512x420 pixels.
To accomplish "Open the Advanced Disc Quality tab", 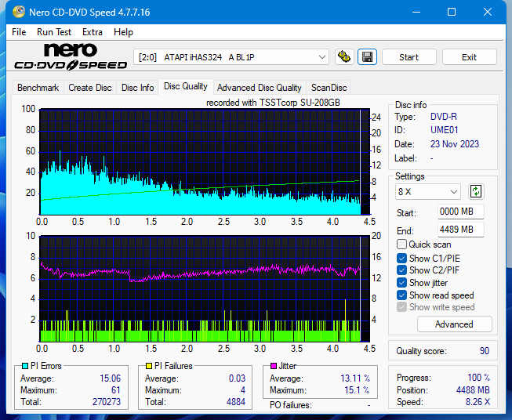I will [x=260, y=88].
